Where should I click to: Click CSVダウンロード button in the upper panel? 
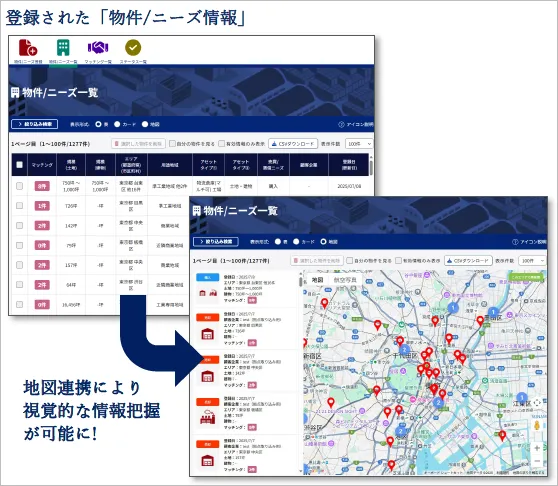tap(293, 144)
